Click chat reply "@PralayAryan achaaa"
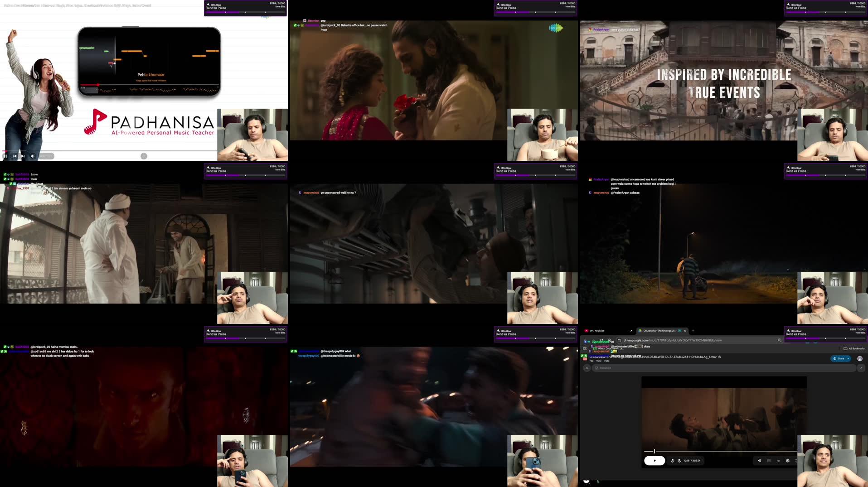868x487 pixels. pyautogui.click(x=625, y=193)
